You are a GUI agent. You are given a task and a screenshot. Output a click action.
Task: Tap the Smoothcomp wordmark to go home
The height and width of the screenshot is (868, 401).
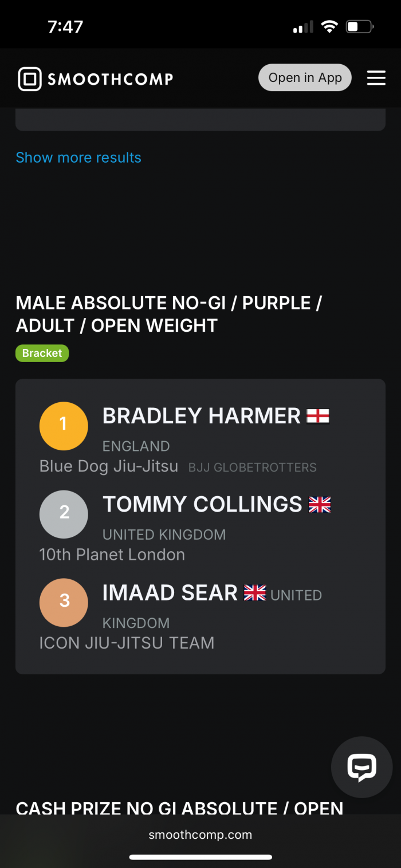[x=110, y=79]
